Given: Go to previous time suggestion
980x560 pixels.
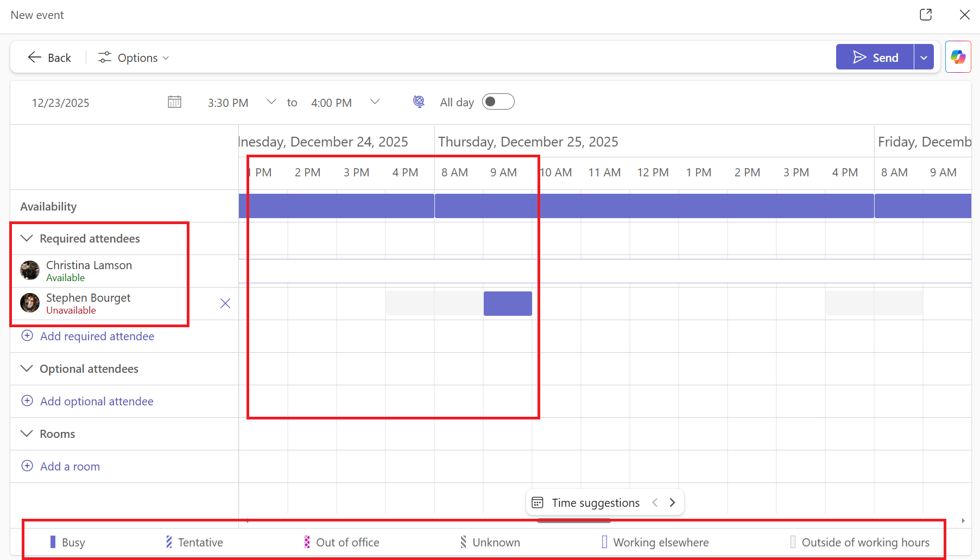Looking at the screenshot, I should pyautogui.click(x=655, y=502).
